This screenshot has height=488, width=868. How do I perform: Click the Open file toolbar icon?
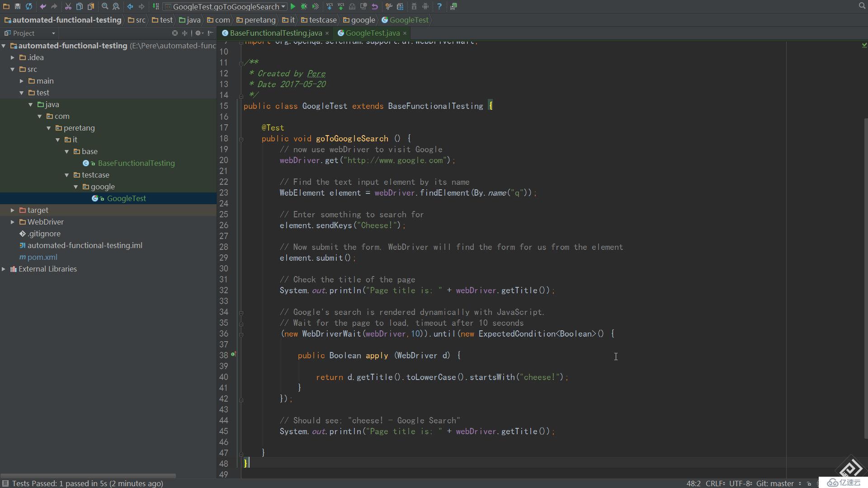coord(6,6)
